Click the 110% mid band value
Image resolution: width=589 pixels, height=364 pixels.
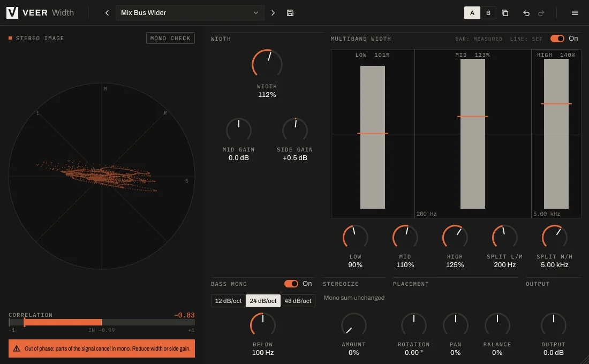[405, 265]
